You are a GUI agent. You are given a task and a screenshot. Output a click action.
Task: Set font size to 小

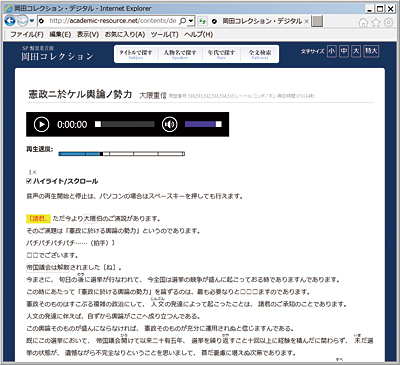click(x=332, y=51)
